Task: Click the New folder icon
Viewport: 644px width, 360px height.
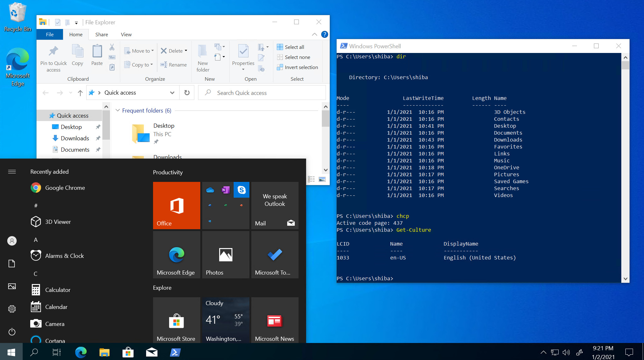Action: pyautogui.click(x=203, y=51)
